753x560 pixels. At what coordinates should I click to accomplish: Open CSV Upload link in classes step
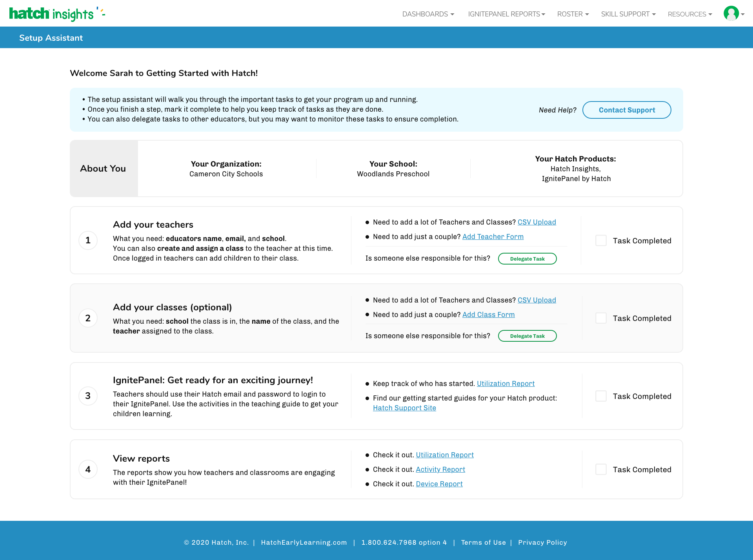(537, 300)
